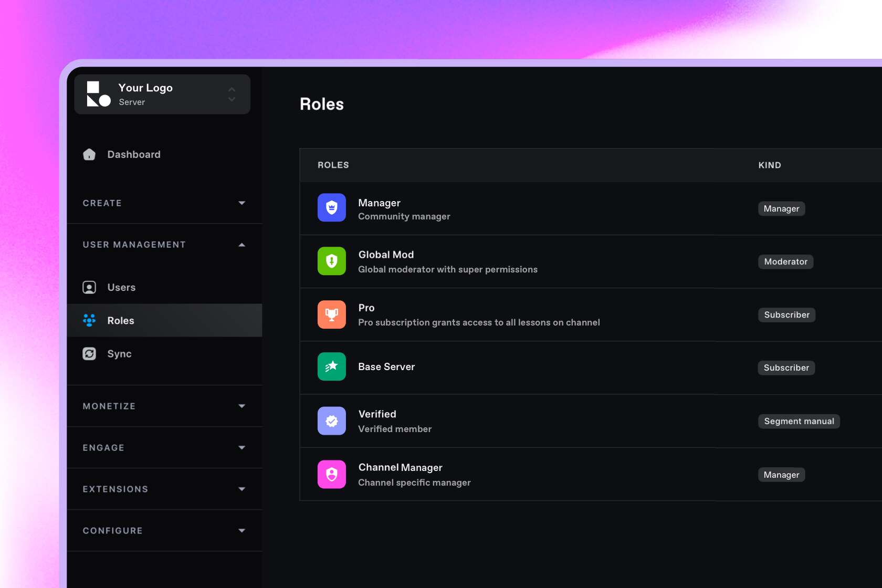
Task: Click the orange Pro trophy icon
Action: pos(332,314)
